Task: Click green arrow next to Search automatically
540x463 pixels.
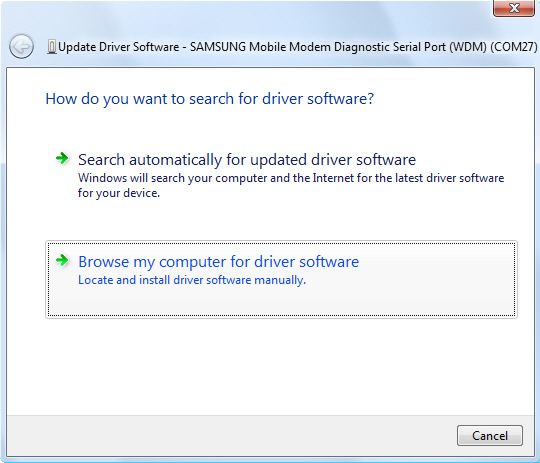Action: 62,158
